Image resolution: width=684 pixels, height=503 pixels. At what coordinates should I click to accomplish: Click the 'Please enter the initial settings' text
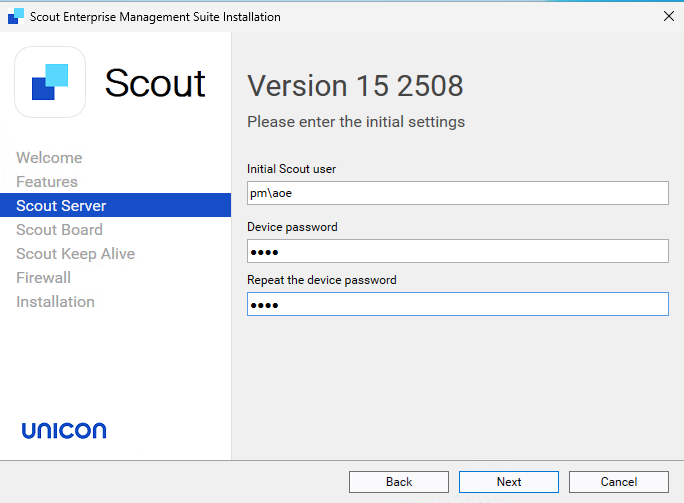coord(355,122)
